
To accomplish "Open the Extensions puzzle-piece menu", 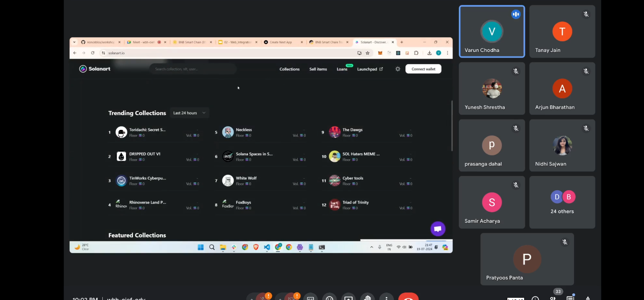I will point(416,53).
